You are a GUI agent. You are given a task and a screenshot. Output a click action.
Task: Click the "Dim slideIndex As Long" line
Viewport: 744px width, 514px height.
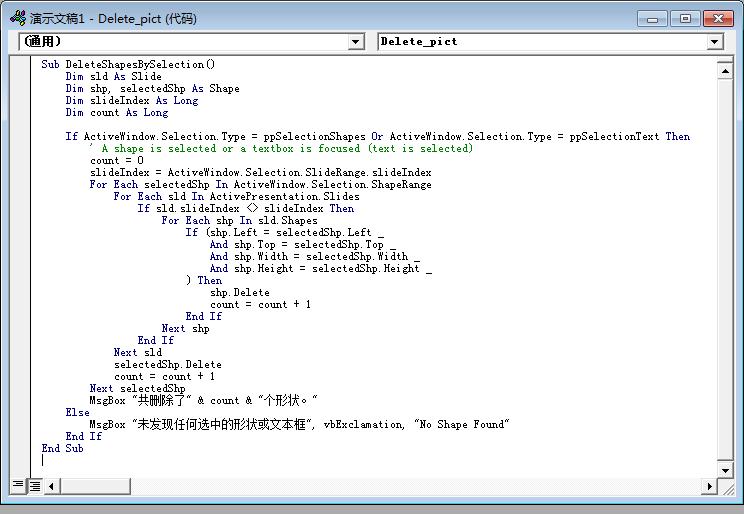coord(132,100)
